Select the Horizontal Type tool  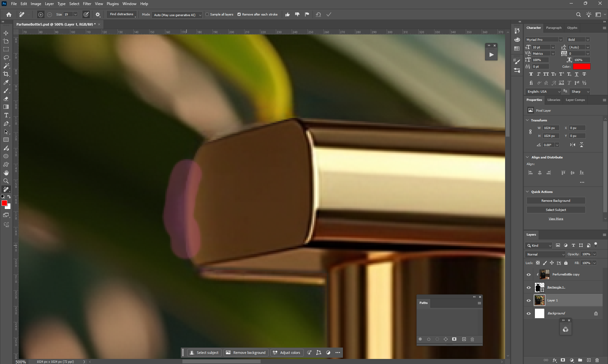[x=6, y=115]
